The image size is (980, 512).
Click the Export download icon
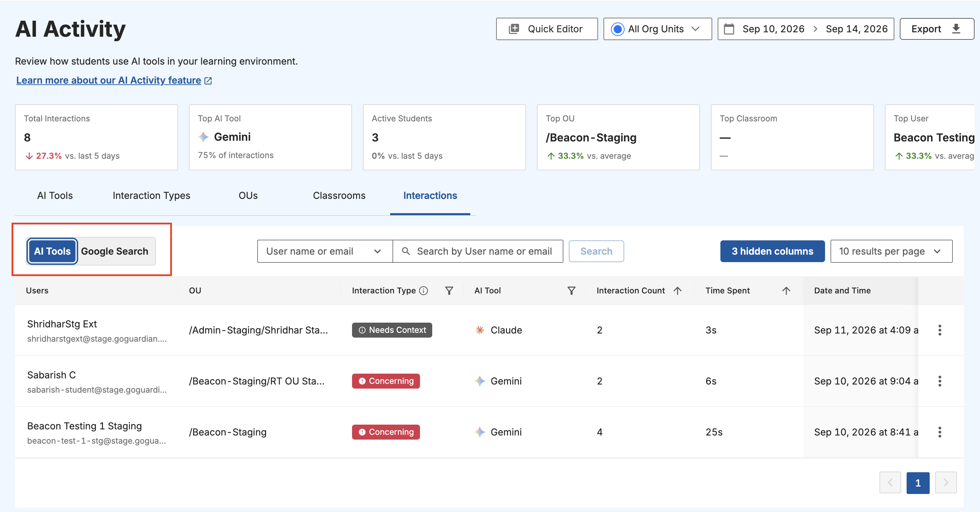956,29
